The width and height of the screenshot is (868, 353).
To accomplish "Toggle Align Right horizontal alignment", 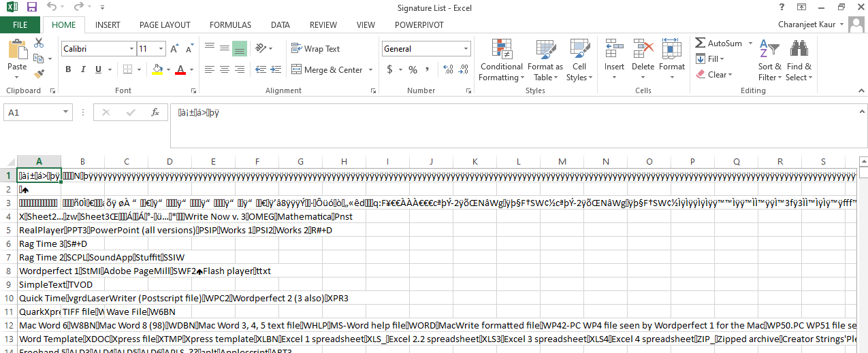I will [239, 69].
